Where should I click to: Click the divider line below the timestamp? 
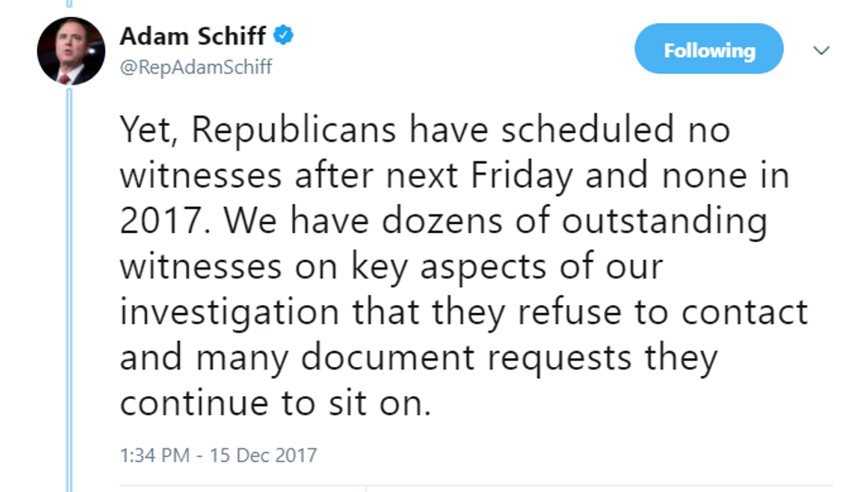click(x=477, y=486)
